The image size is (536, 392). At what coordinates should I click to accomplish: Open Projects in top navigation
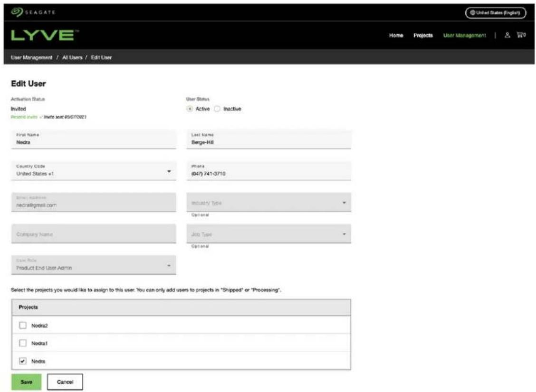click(423, 35)
